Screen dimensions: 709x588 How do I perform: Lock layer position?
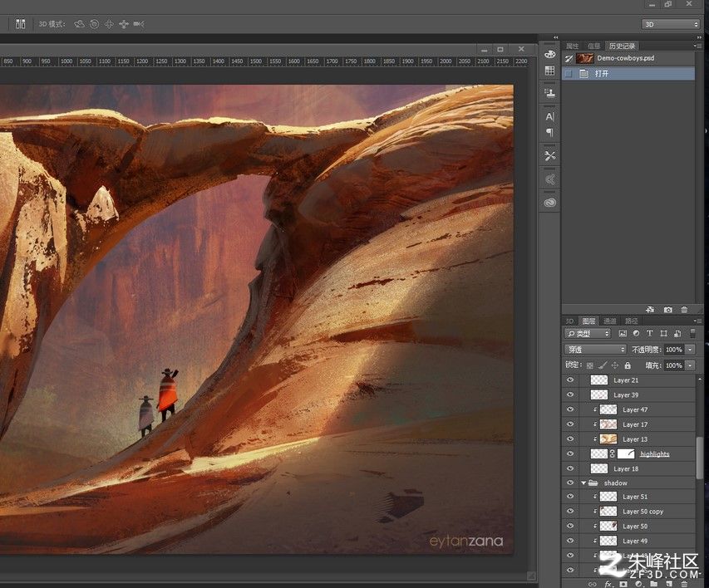click(x=615, y=365)
